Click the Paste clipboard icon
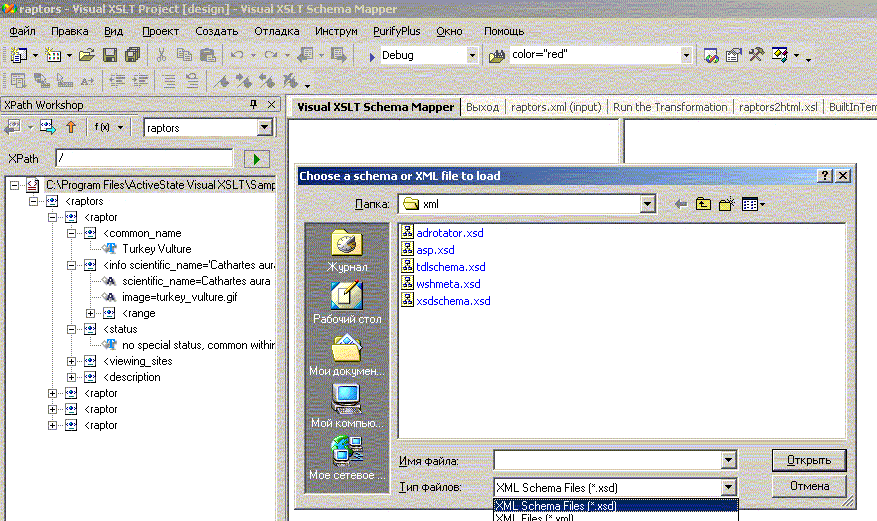877x521 pixels. pyautogui.click(x=208, y=55)
